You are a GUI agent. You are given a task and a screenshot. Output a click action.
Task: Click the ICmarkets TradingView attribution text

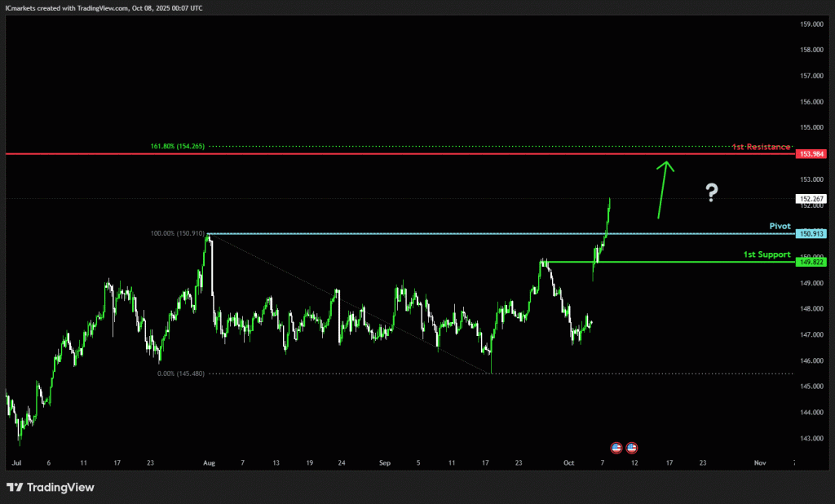click(104, 7)
